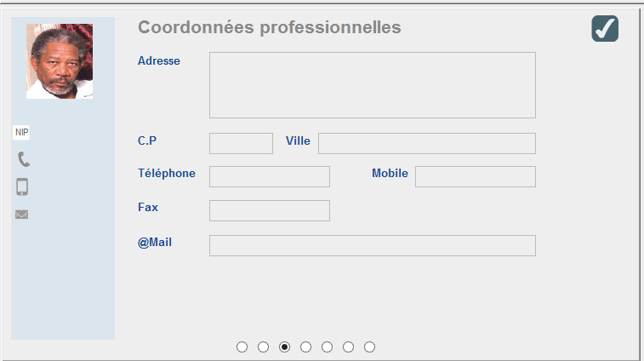Focus the Mobile input field
The image size is (644, 361).
tap(476, 177)
